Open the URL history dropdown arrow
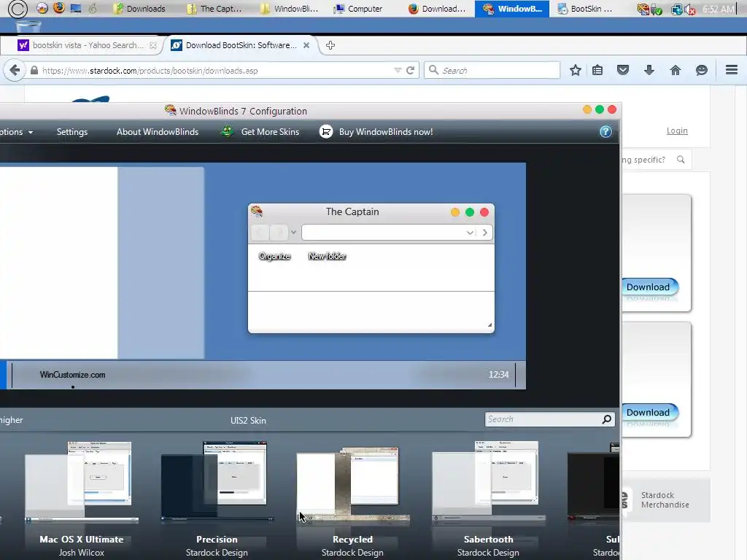The width and height of the screenshot is (747, 560). coord(398,71)
